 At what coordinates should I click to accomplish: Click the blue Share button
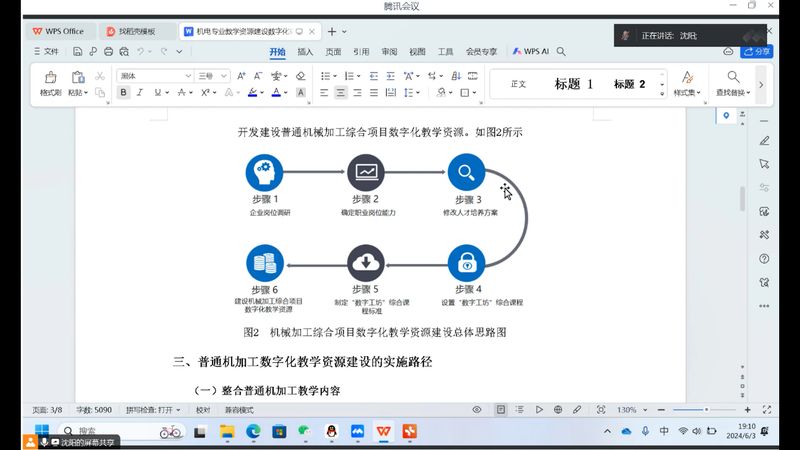tap(757, 51)
